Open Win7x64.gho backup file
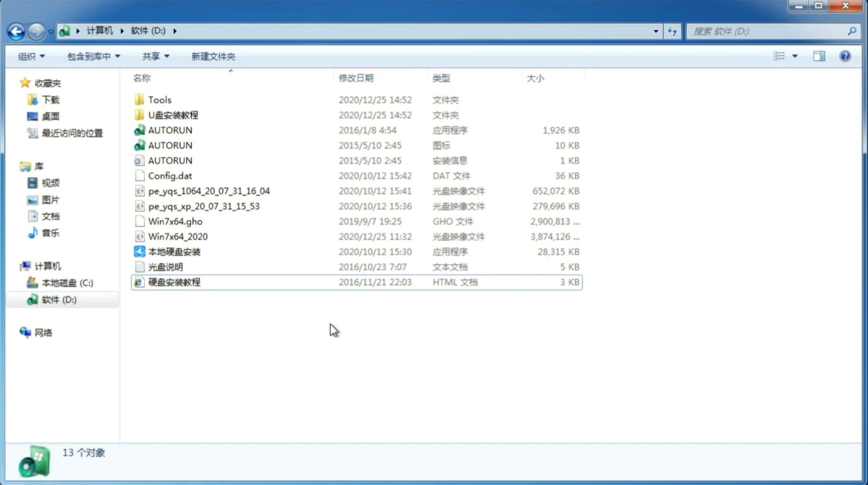The width and height of the screenshot is (868, 485). (175, 221)
